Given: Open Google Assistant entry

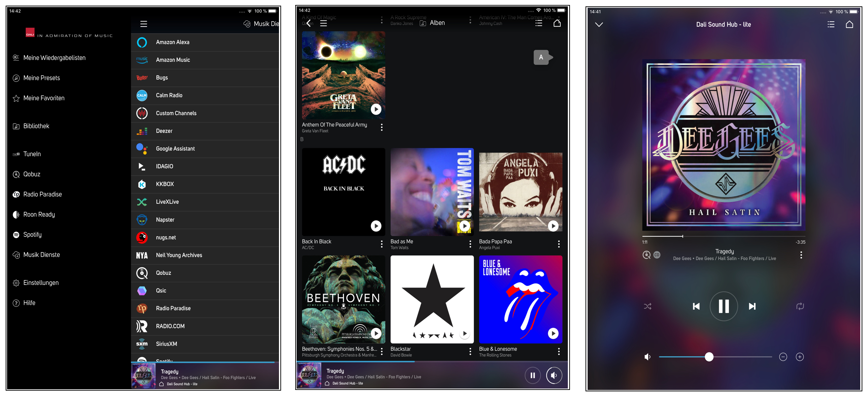Looking at the screenshot, I should click(x=205, y=149).
